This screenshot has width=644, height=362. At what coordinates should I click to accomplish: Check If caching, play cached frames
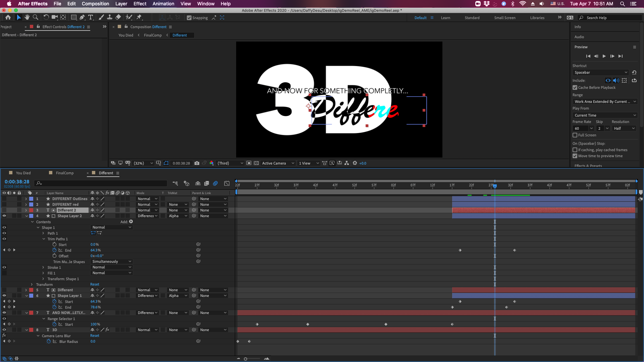(575, 150)
